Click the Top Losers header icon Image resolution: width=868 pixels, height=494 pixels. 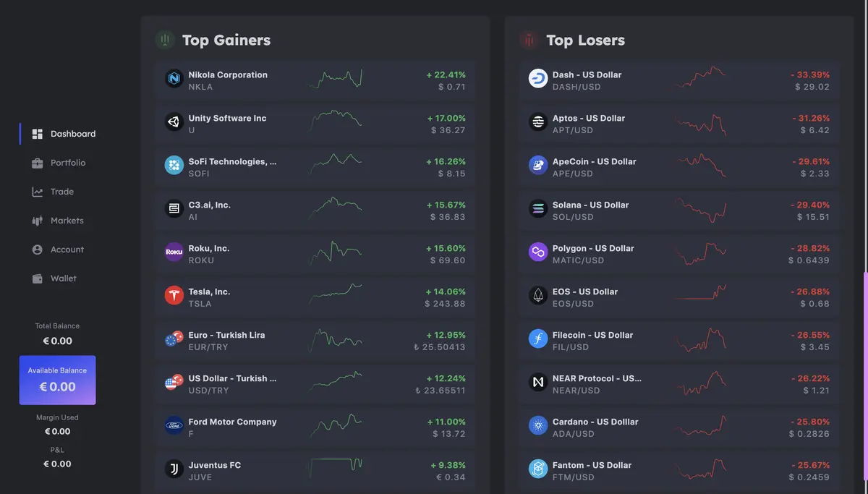coord(529,40)
